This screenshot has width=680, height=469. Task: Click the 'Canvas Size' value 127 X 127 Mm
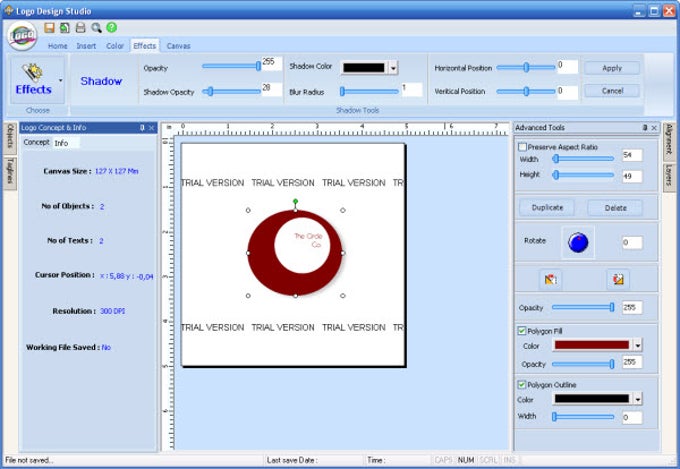click(x=117, y=171)
